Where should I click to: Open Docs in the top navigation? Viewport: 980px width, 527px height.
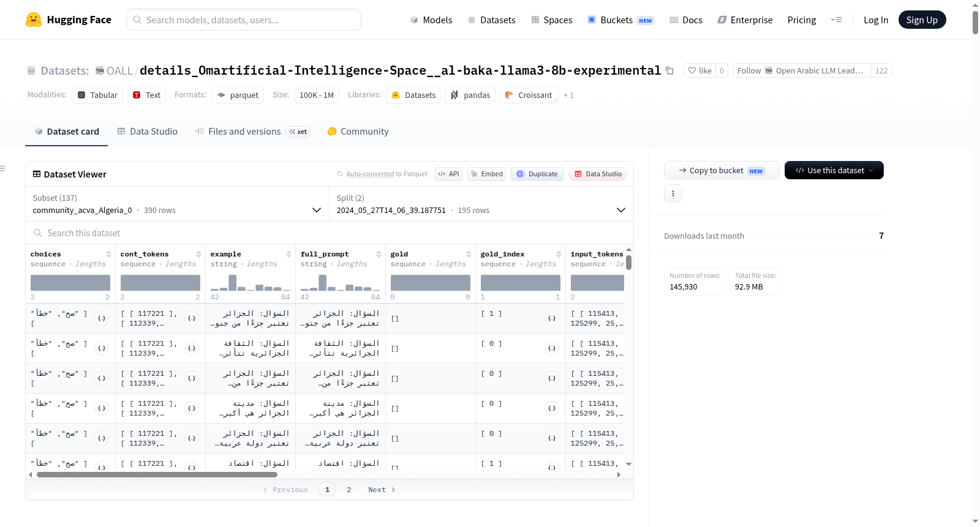point(685,20)
